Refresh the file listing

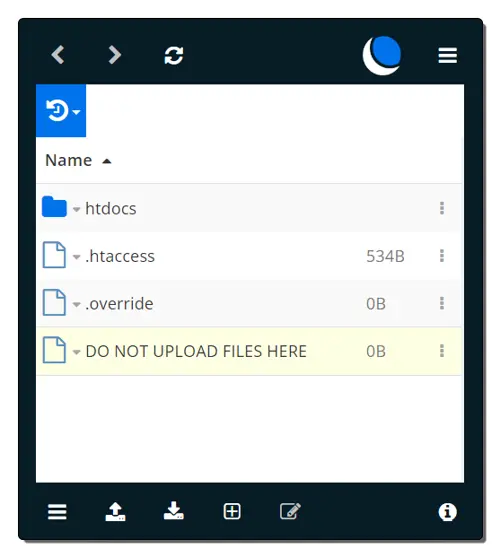(174, 55)
